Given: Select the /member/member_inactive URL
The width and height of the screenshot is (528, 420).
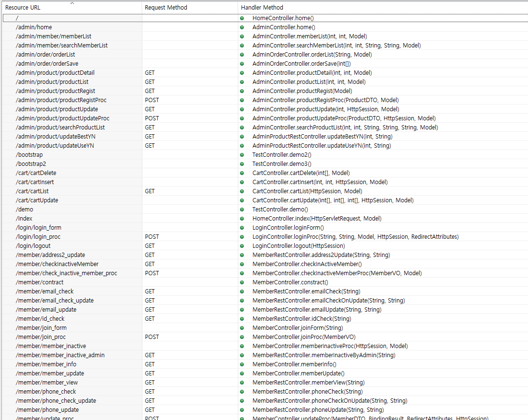Looking at the screenshot, I should [x=50, y=346].
